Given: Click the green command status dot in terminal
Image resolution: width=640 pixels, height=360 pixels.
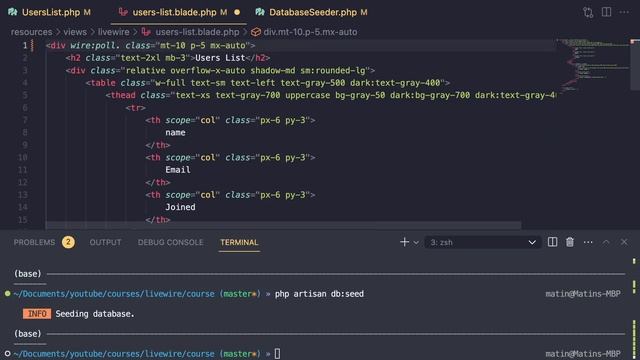Looking at the screenshot, I should click(x=7, y=293).
